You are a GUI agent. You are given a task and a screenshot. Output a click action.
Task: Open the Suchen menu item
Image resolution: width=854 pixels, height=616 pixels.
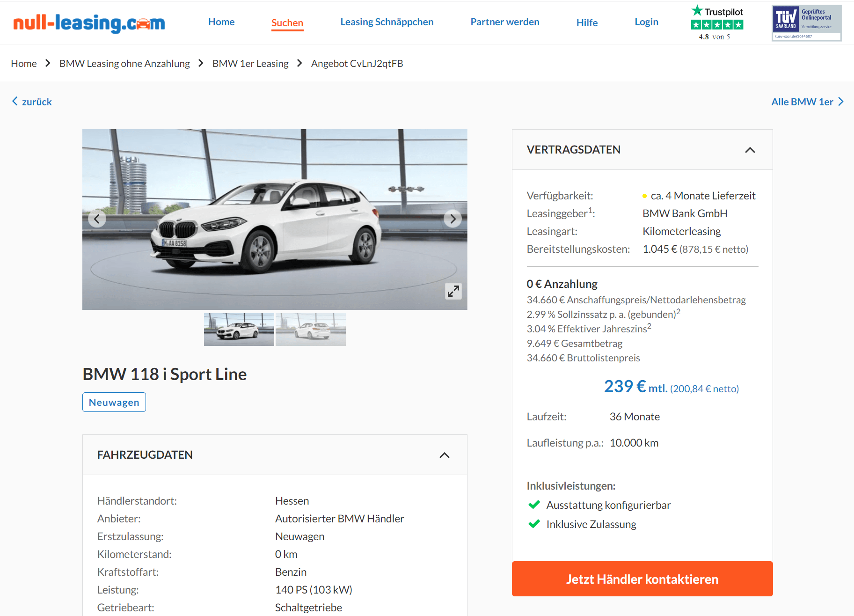coord(287,23)
